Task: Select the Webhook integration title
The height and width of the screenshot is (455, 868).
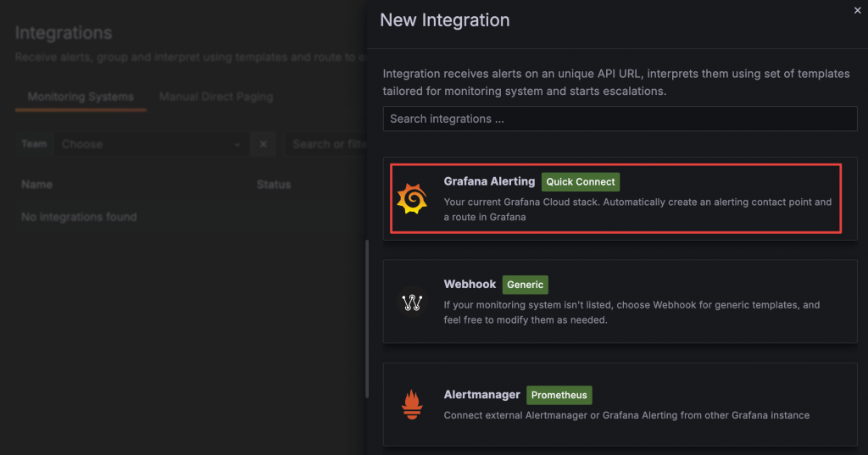Action: (470, 284)
